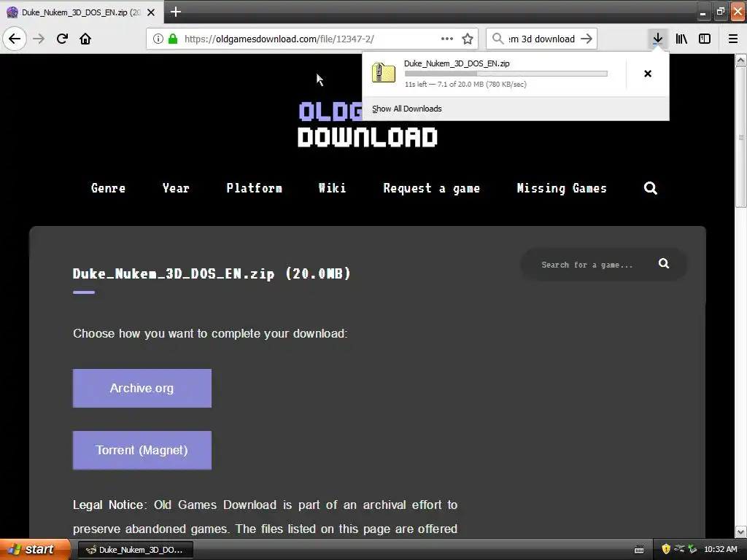Go to the browser home page
The image size is (747, 560).
click(x=85, y=39)
